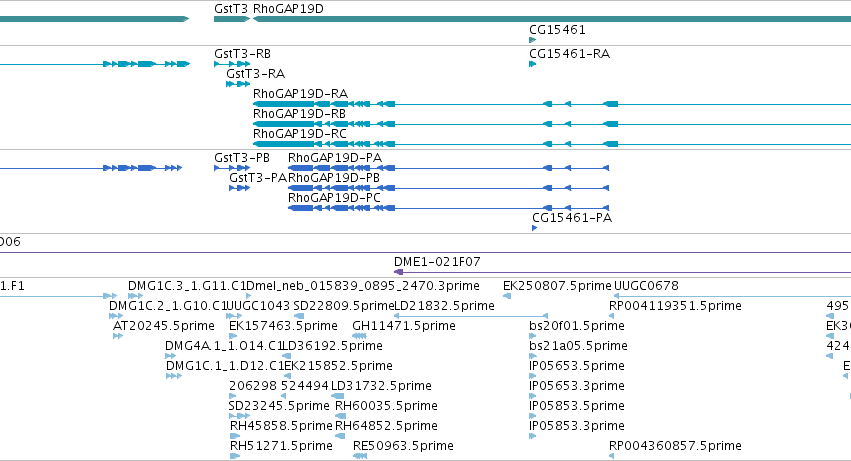Click the UUGC1043 EST label

point(258,306)
